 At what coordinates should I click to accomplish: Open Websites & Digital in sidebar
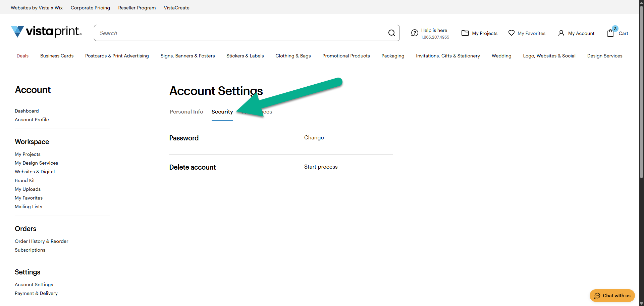click(x=35, y=172)
